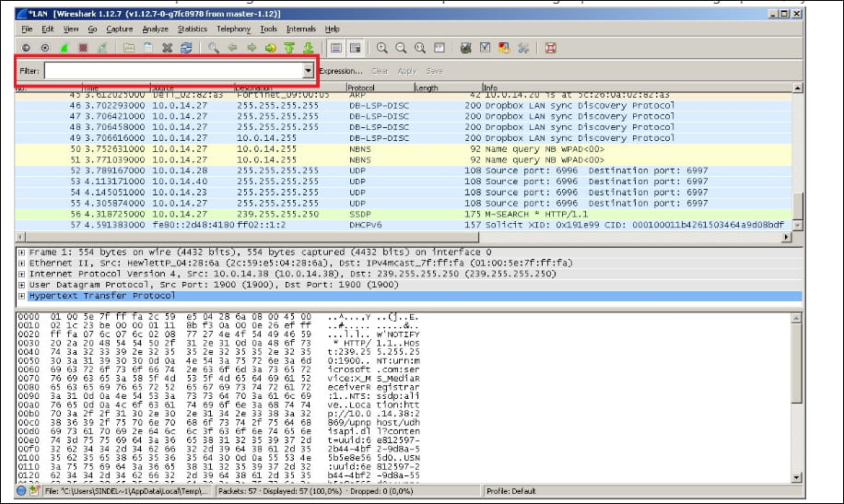Jump to first packet icon

pyautogui.click(x=289, y=48)
